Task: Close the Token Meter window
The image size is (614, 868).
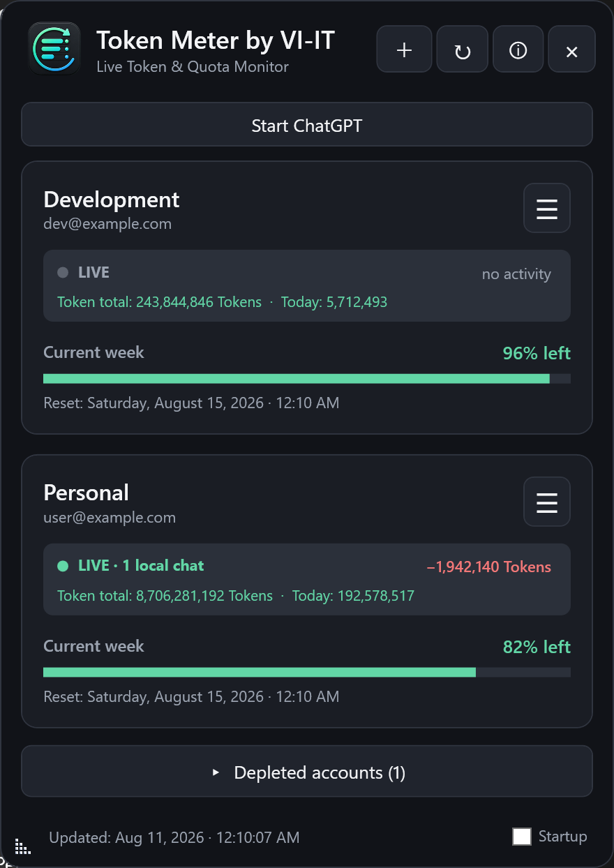Action: [x=571, y=49]
